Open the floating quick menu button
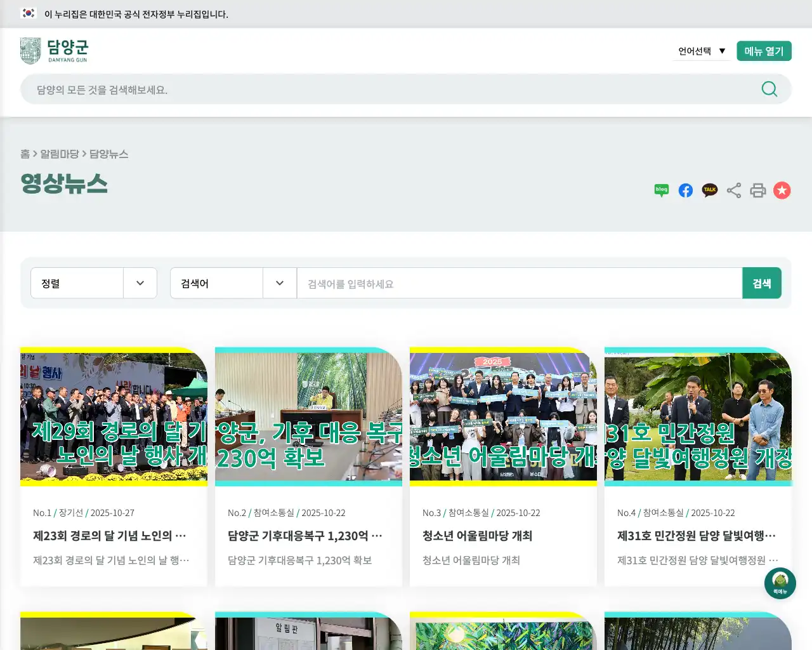Viewport: 812px width, 650px height. pos(780,583)
